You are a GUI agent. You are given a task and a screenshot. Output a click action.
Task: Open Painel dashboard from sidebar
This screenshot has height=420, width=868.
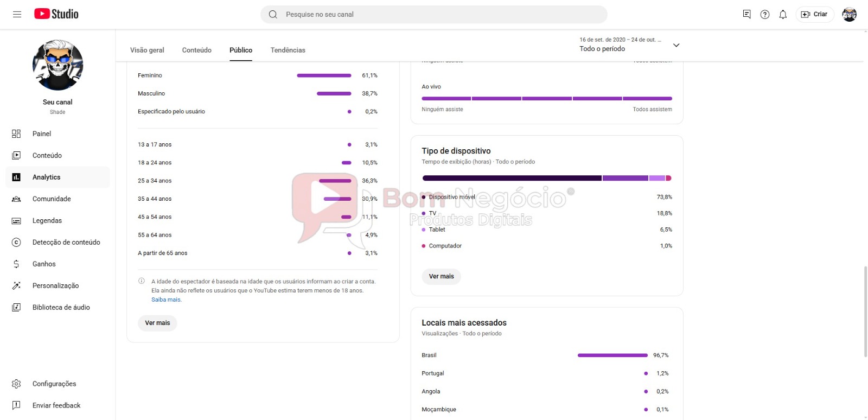[x=42, y=134]
